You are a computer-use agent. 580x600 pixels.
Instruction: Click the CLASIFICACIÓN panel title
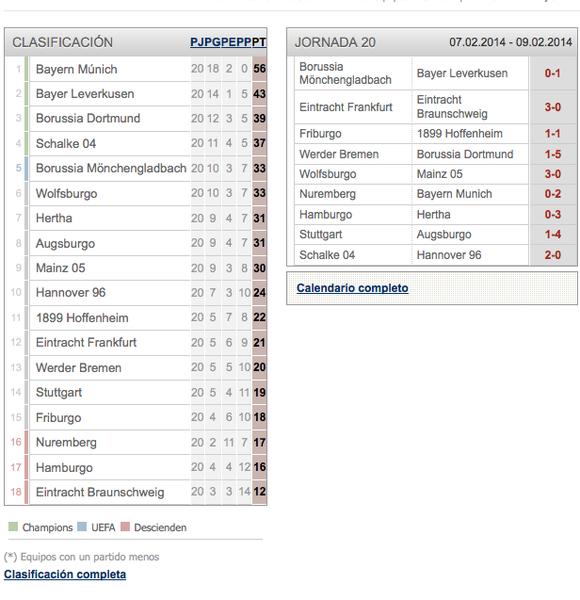(62, 42)
